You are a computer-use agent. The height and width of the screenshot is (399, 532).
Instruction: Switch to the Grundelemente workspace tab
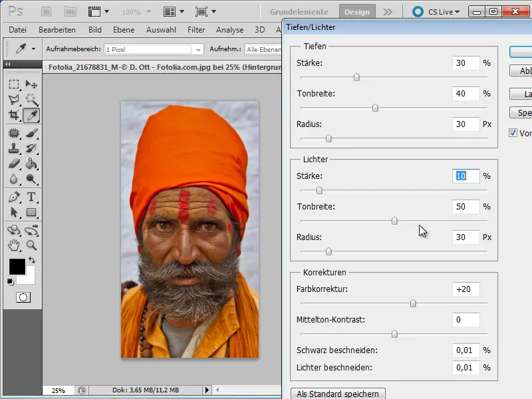(x=299, y=11)
